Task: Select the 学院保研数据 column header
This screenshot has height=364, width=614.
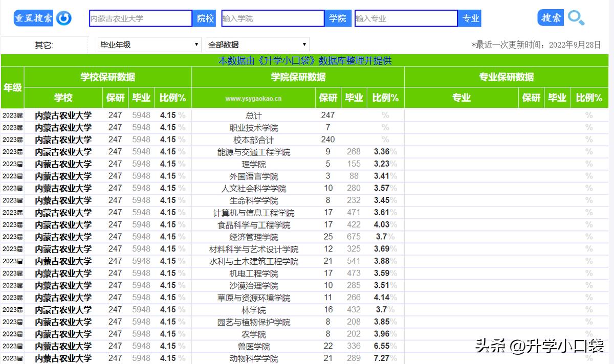Action: coord(298,77)
